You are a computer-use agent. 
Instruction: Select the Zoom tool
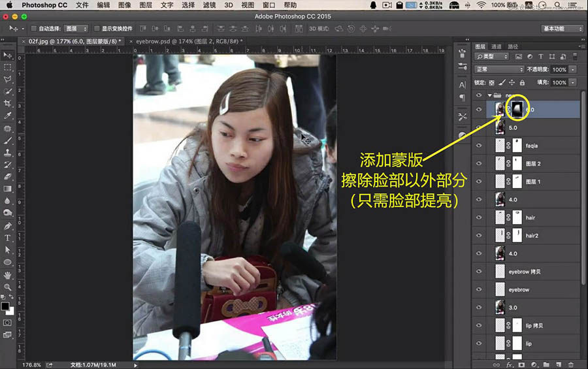tap(7, 287)
